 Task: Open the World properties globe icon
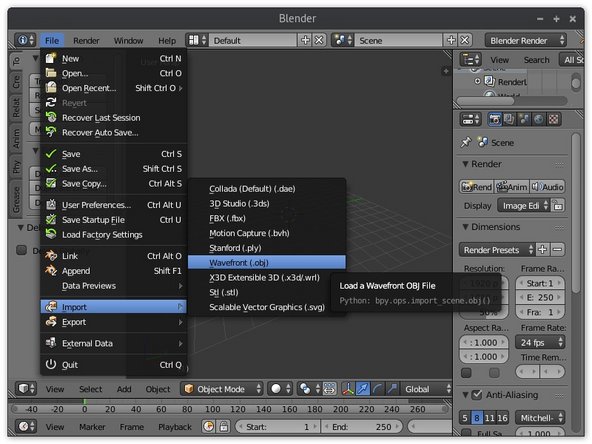(x=539, y=120)
